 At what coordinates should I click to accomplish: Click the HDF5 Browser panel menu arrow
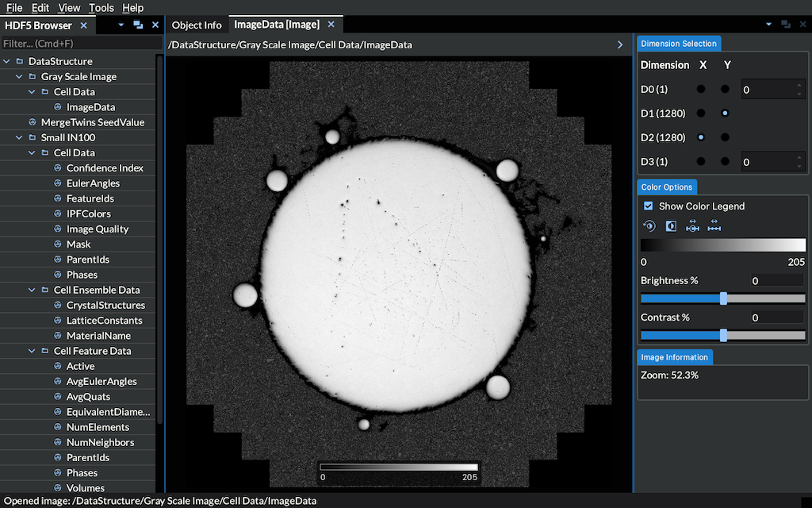point(121,25)
